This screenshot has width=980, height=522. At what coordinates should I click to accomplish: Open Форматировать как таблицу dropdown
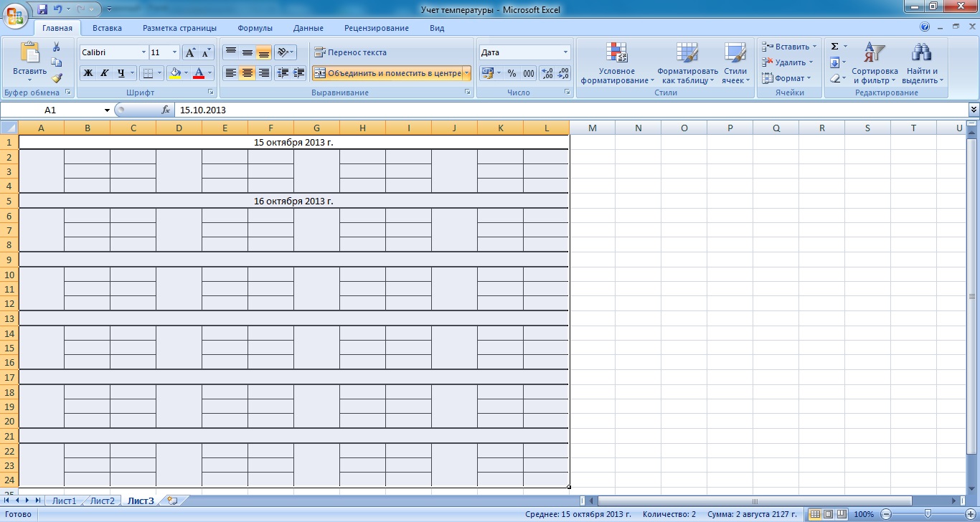[687, 64]
